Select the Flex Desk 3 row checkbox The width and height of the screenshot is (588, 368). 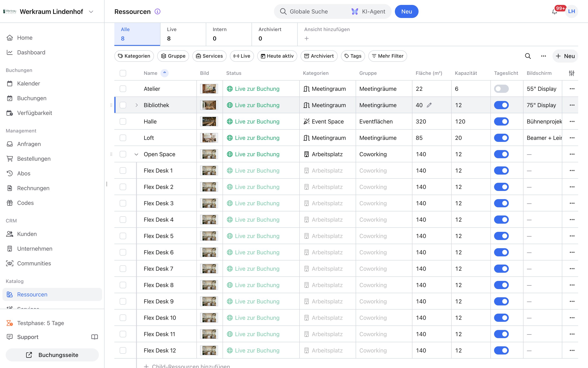click(123, 203)
